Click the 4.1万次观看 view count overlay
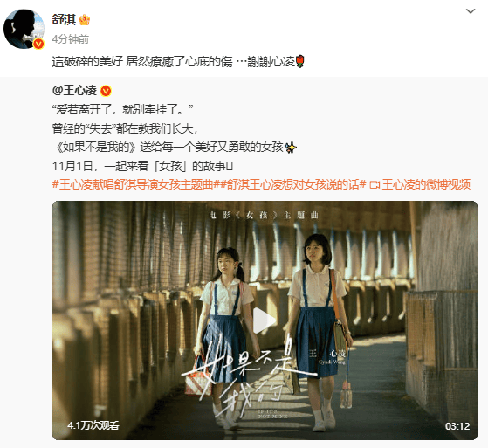 pos(93,425)
